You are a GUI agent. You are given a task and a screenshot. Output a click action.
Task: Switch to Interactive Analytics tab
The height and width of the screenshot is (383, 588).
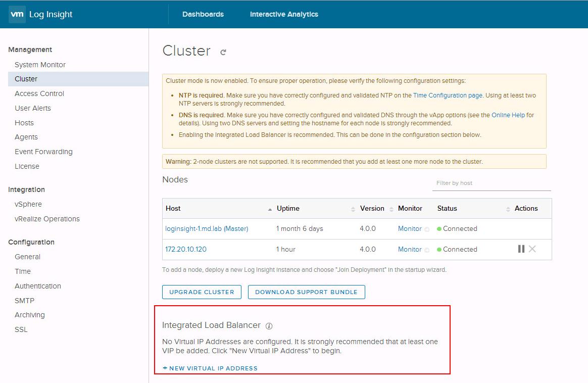[284, 14]
